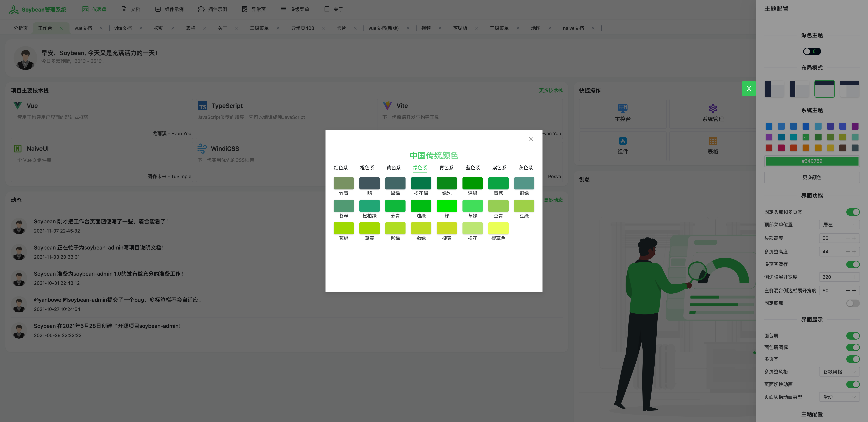Expand the 多页签风格 dropdown
This screenshot has height=422, width=868.
pos(839,372)
